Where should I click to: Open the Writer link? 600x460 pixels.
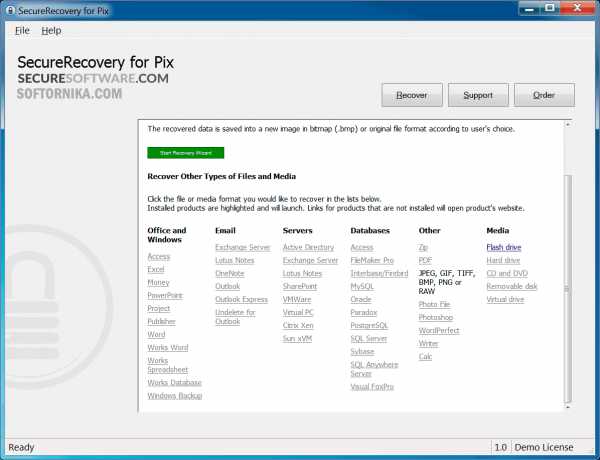[x=429, y=343]
